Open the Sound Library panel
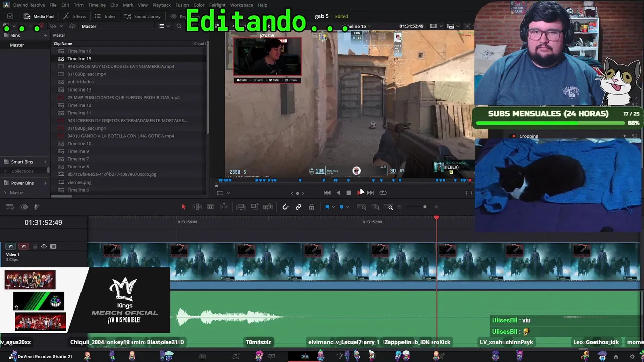This screenshot has width=644, height=362. coord(142,16)
